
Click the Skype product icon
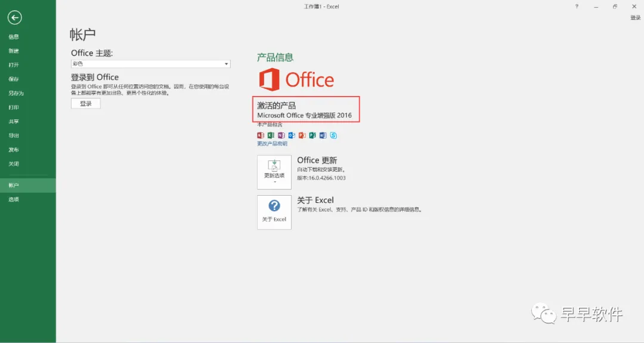pos(333,135)
